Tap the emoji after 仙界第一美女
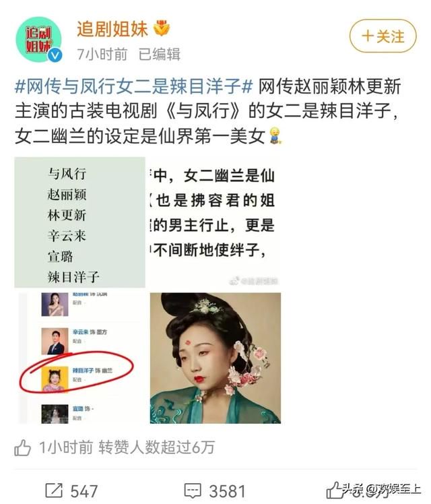Screen dimensions: 431x504 (275, 135)
